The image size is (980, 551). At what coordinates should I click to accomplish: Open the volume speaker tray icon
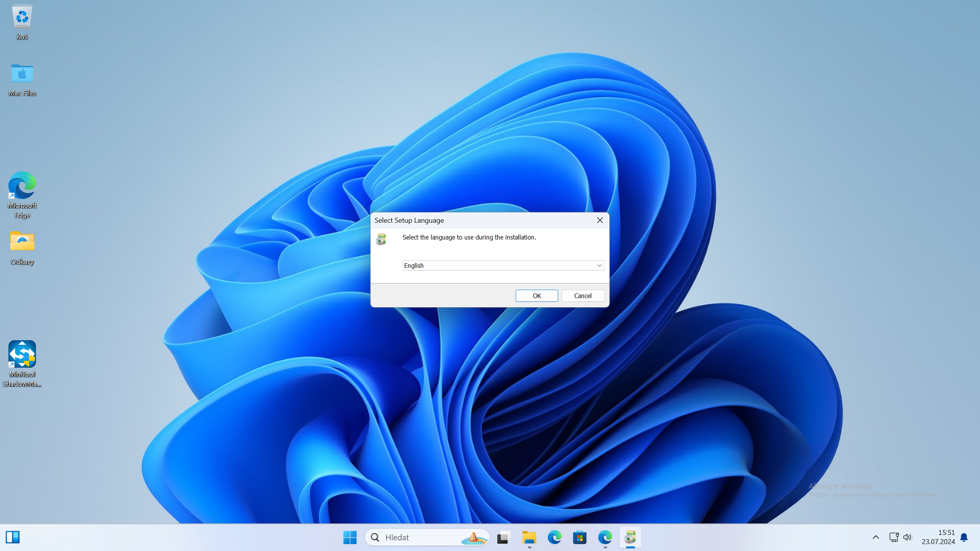pyautogui.click(x=907, y=537)
